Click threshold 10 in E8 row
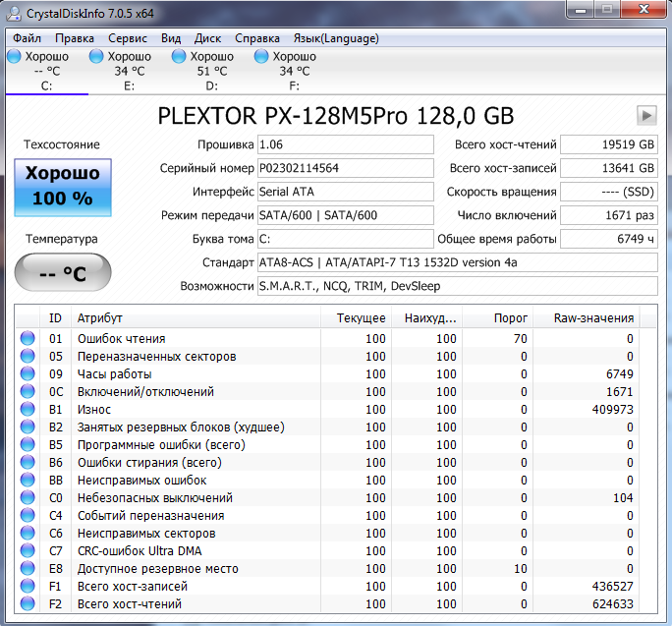 coord(521,569)
